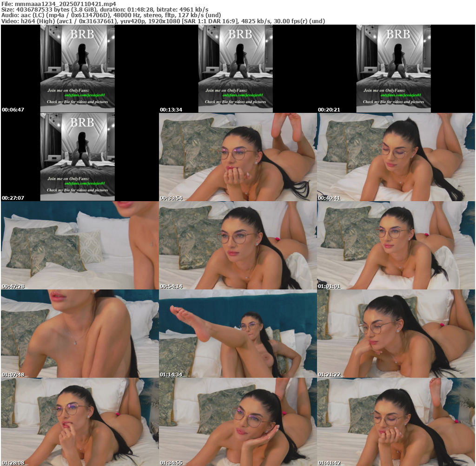Viewport: 476px width, 466px height.
Task: Pick the frame stamped 01:34:55
Action: point(238,422)
